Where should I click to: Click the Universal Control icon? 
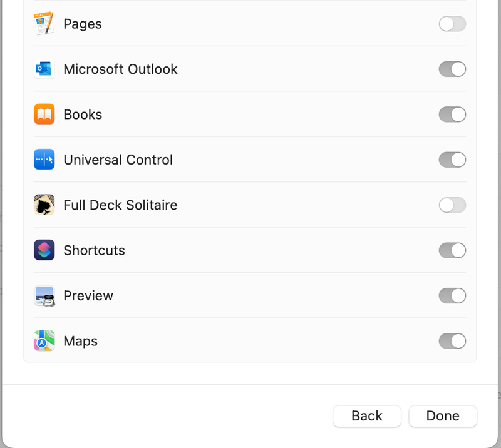point(44,160)
